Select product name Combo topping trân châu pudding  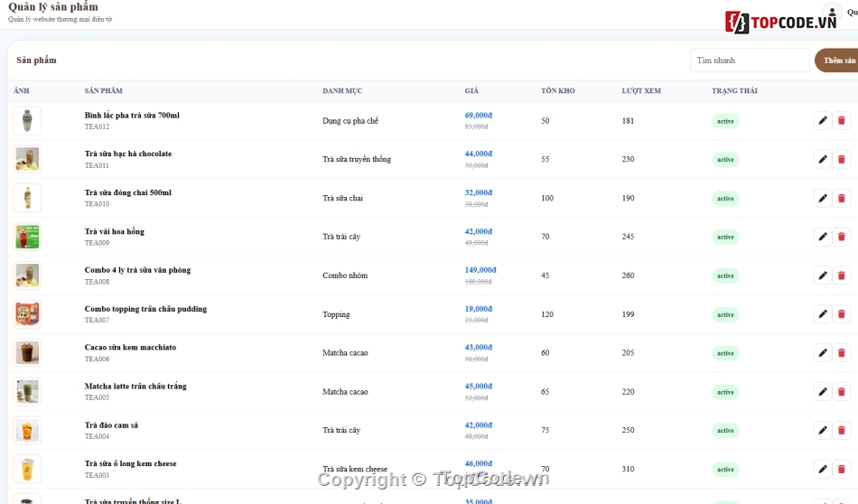click(x=145, y=309)
